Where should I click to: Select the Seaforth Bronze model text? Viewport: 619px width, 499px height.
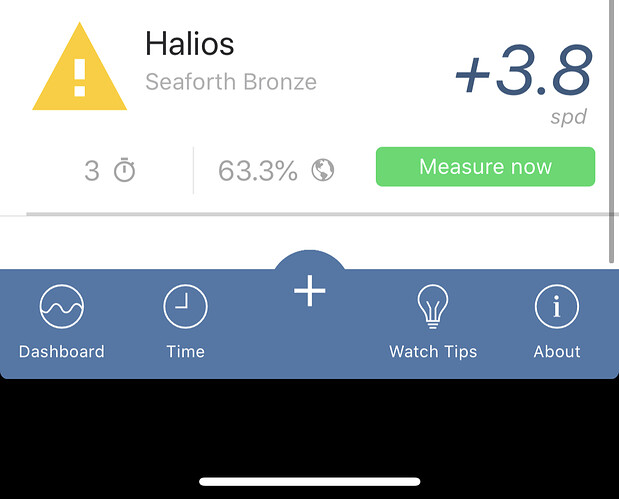(x=231, y=82)
